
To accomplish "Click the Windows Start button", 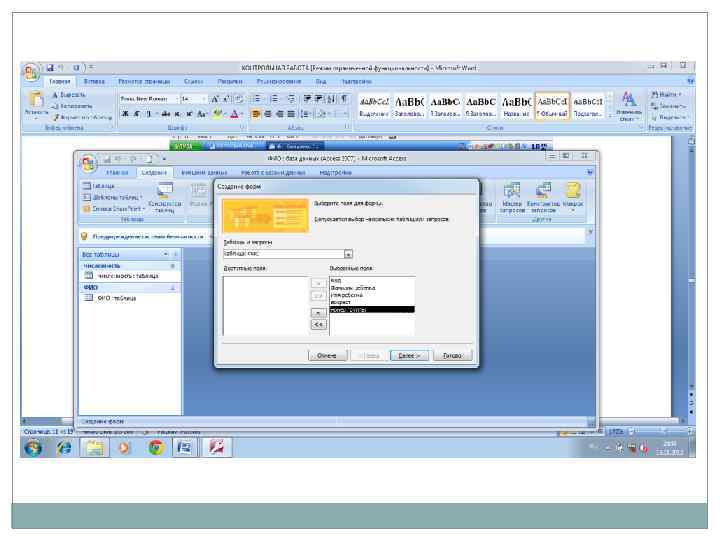I will click(x=33, y=448).
